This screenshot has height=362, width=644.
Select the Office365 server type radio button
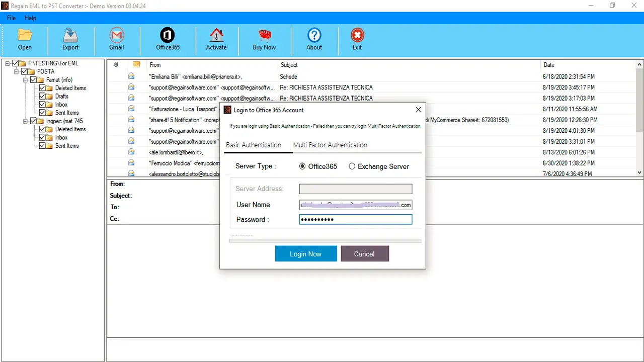[302, 166]
